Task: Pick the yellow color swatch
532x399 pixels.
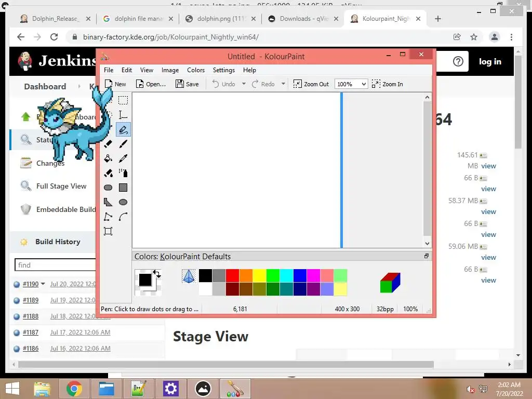Action: pos(259,275)
